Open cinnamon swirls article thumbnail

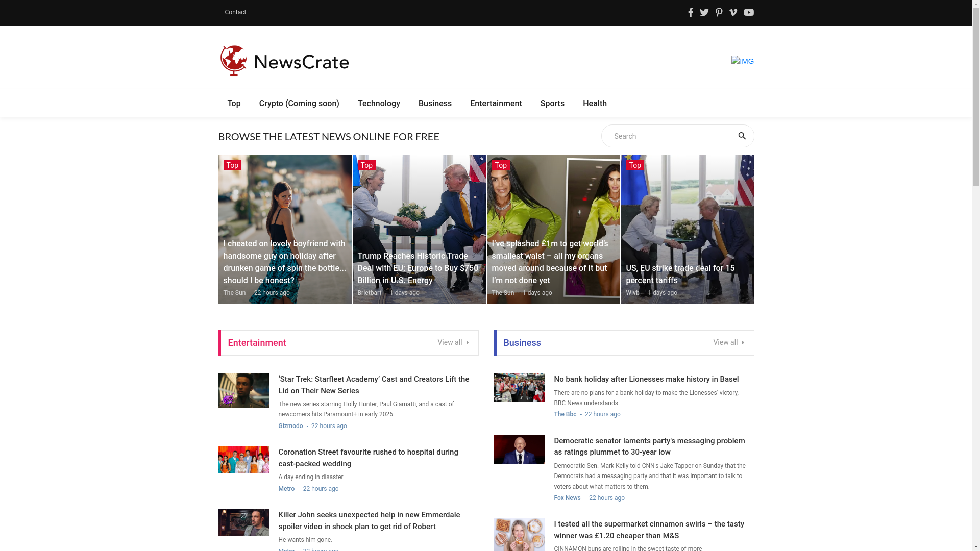point(519,535)
